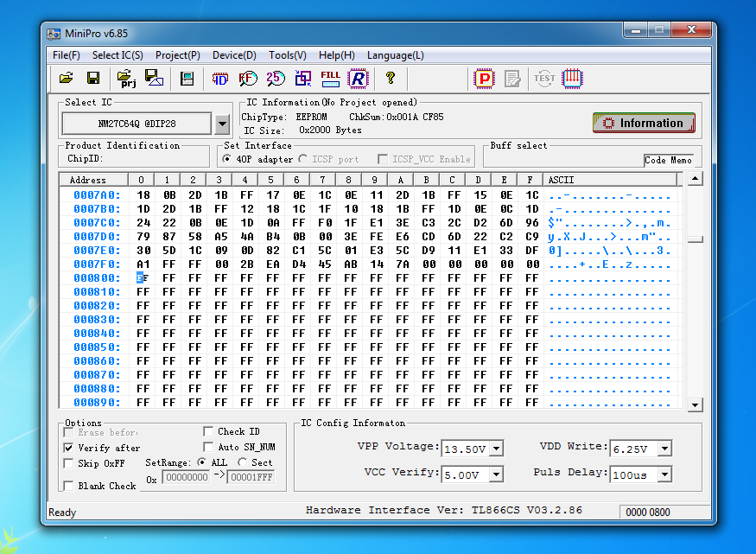This screenshot has height=554, width=756.
Task: Open the Device(D) menu
Action: click(234, 55)
